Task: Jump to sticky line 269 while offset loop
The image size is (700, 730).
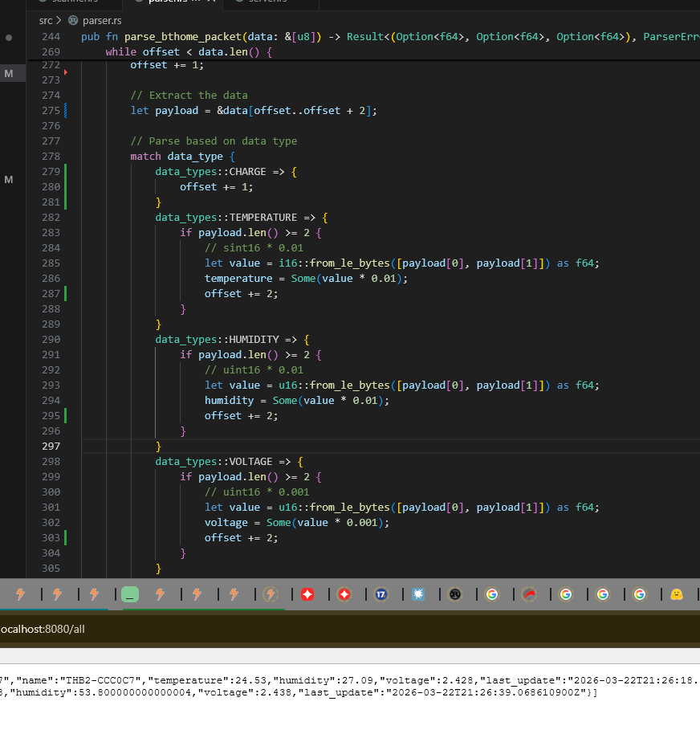Action: [363, 51]
